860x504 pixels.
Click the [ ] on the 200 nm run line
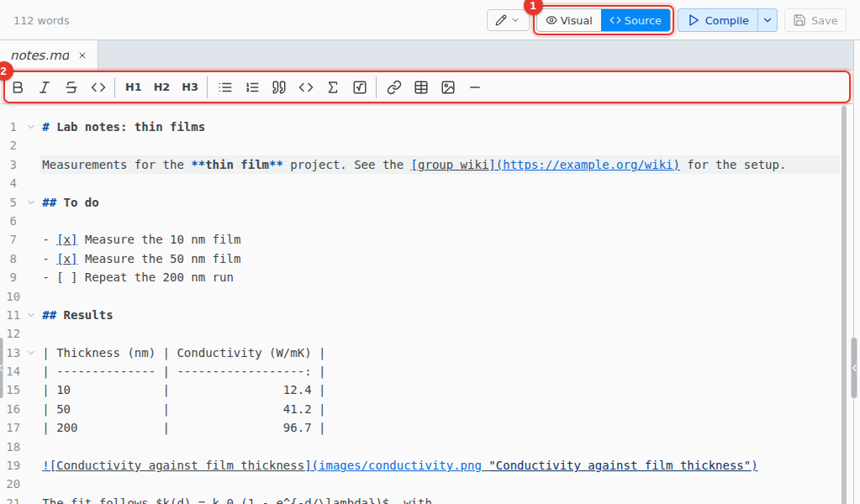click(x=67, y=278)
